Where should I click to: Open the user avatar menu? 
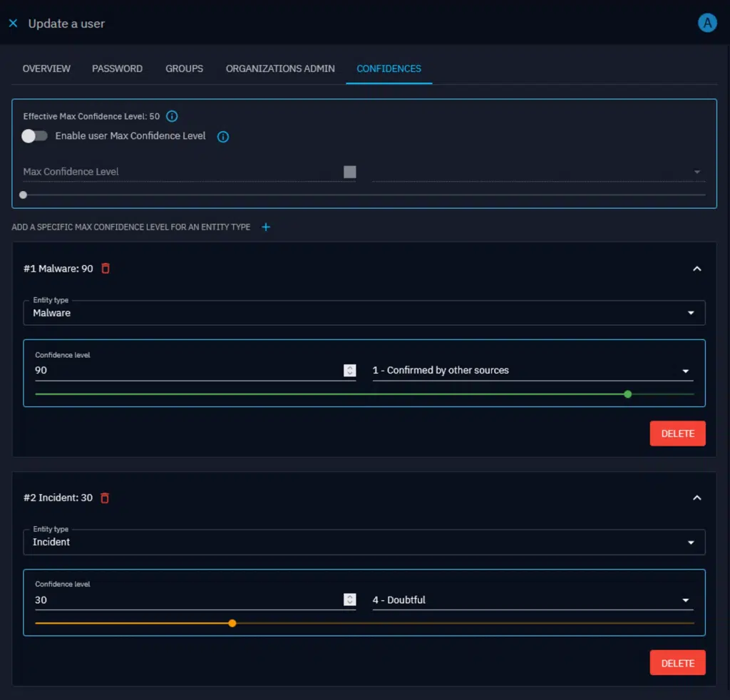tap(706, 24)
